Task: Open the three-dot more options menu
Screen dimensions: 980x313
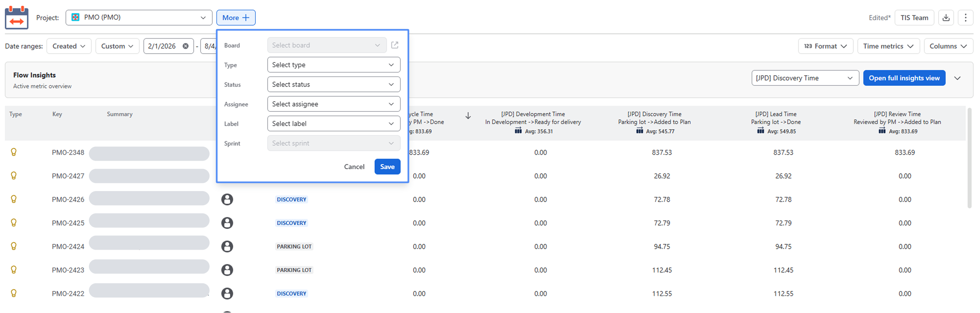Action: click(966, 17)
